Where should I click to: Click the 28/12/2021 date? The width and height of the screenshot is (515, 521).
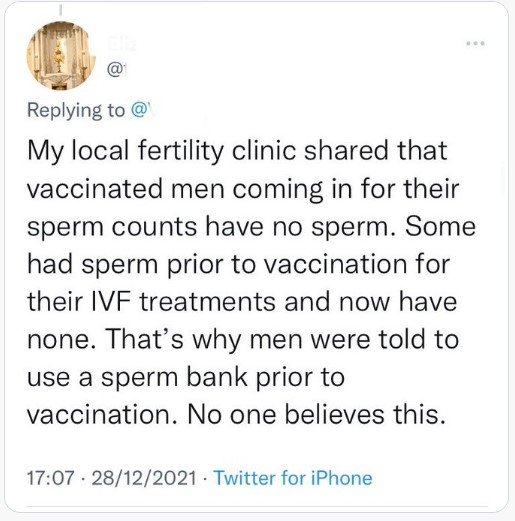click(x=144, y=478)
